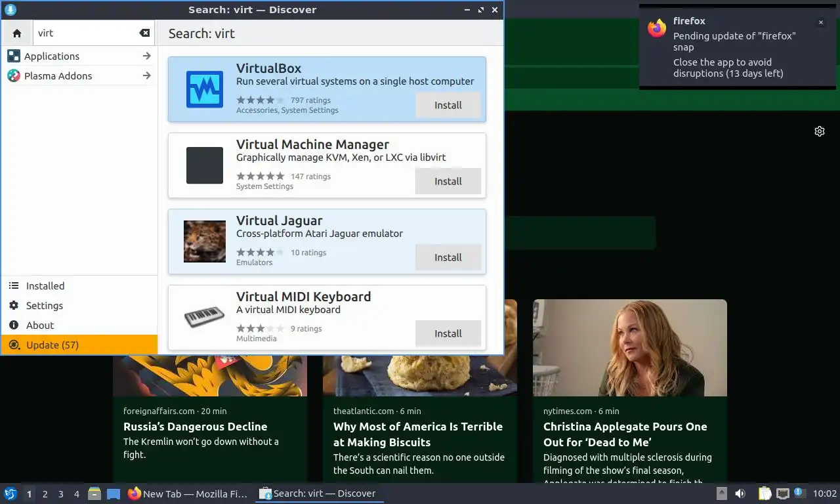The height and width of the screenshot is (504, 840).
Task: Open the Plasma Addons category
Action: 79,75
